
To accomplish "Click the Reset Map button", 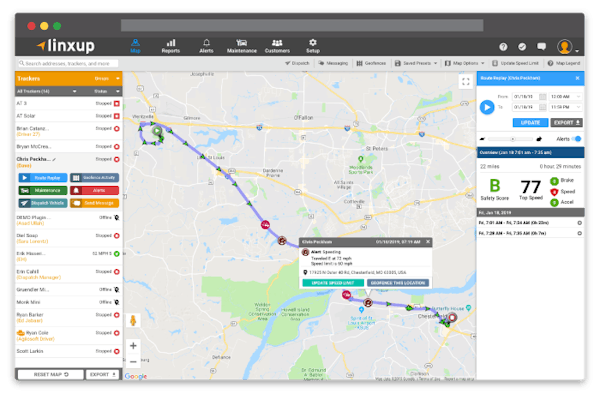I will (51, 374).
